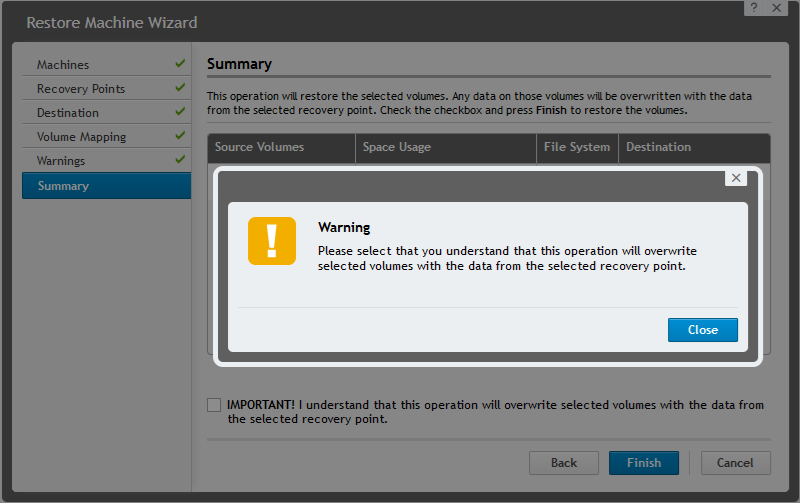Cancel the Restore Machine Wizard
This screenshot has width=800, height=503.
point(736,463)
